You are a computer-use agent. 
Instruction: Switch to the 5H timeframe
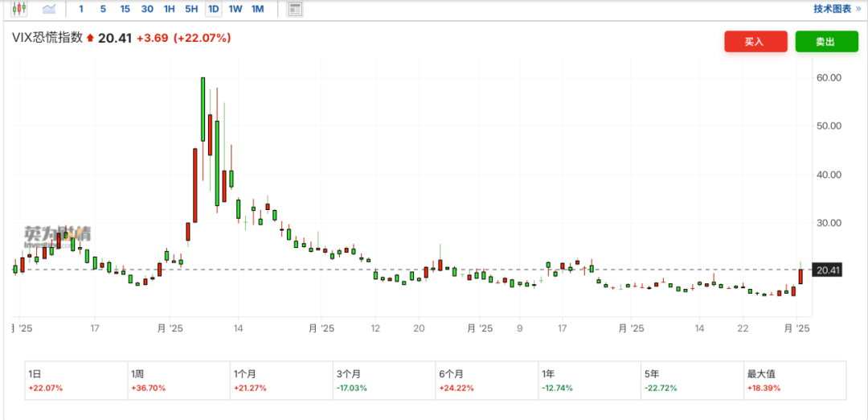[x=191, y=9]
